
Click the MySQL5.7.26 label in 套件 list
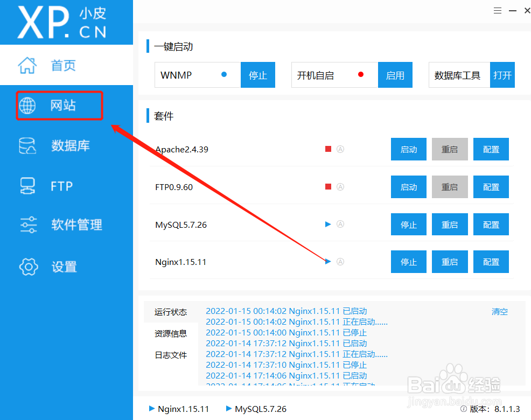(181, 225)
